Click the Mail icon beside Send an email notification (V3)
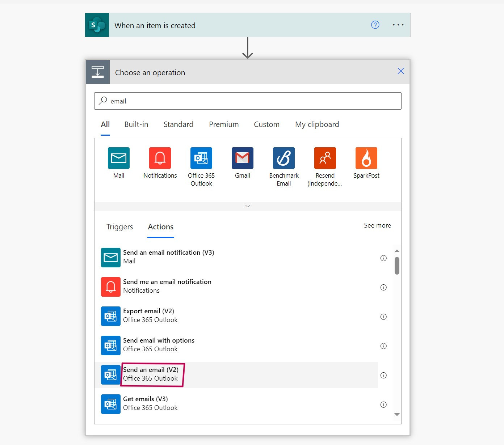The width and height of the screenshot is (504, 445). (111, 258)
